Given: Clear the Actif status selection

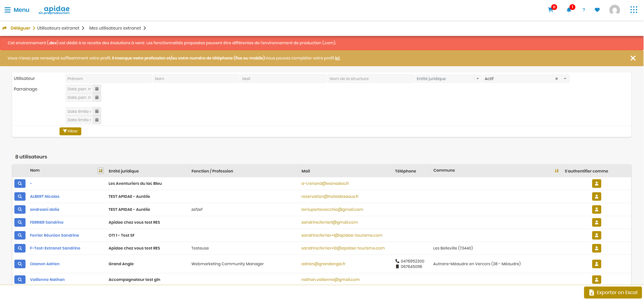Looking at the screenshot, I should click(556, 79).
